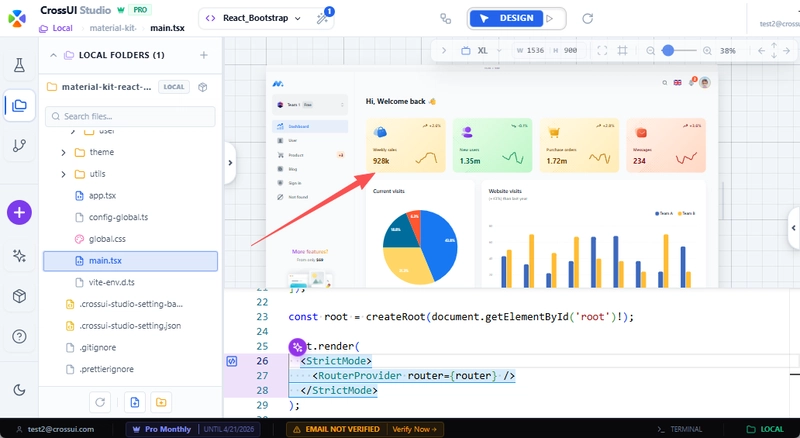Click the refresh icon beside DESIGN
Image resolution: width=800 pixels, height=438 pixels.
point(588,18)
